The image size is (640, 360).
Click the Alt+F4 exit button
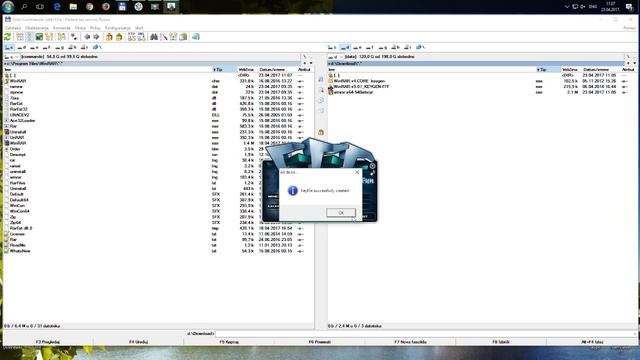pyautogui.click(x=592, y=342)
